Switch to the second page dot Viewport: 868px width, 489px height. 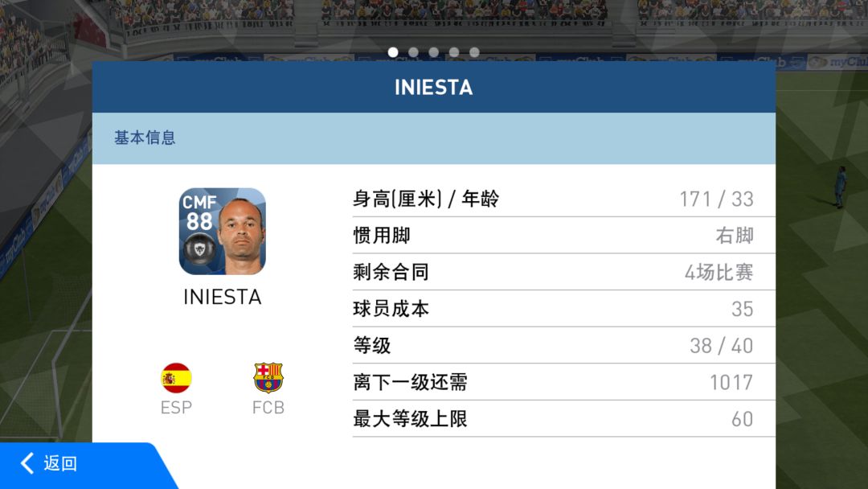414,52
